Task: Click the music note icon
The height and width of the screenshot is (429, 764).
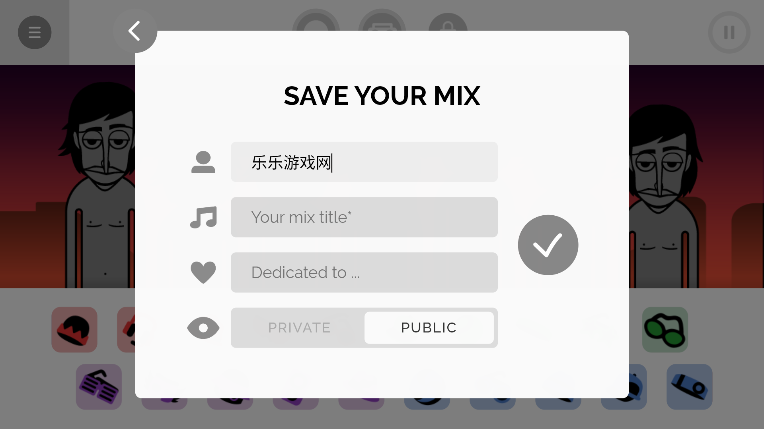Action: tap(203, 217)
